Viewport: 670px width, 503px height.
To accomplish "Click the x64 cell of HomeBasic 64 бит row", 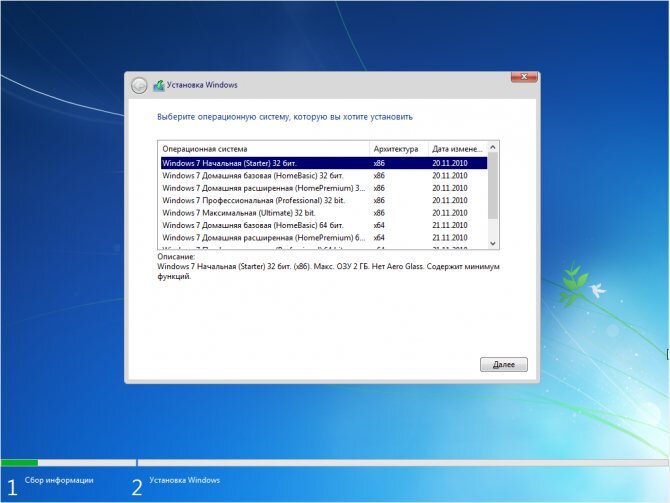I will click(379, 225).
